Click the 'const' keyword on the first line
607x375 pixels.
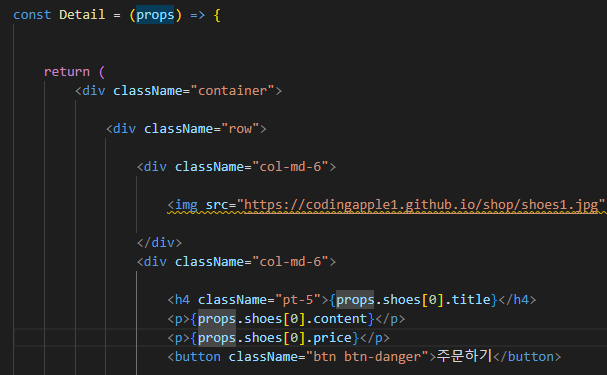[32, 15]
